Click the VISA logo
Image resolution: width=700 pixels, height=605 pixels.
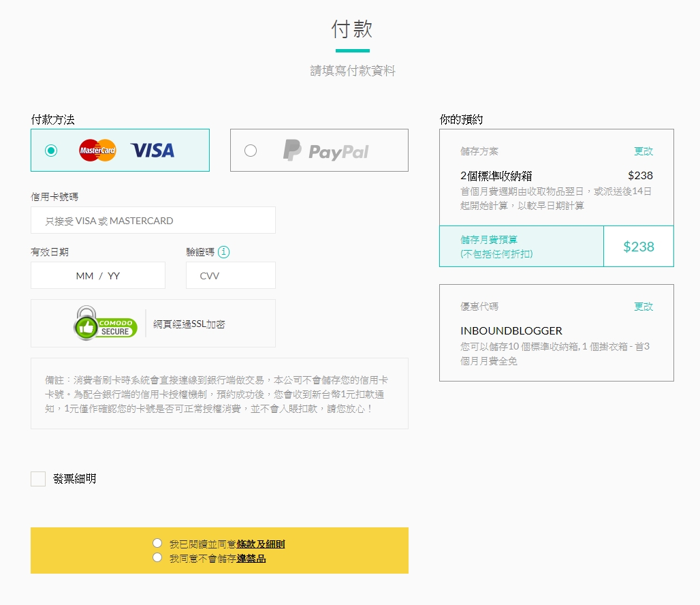[x=153, y=151]
